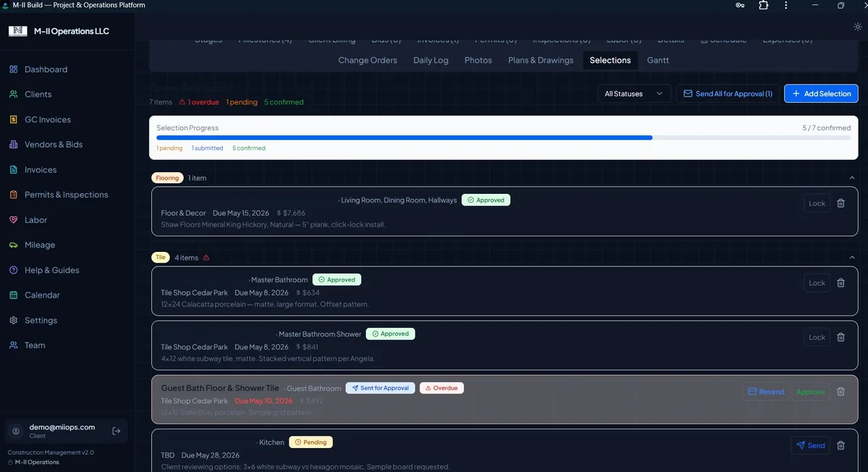Click the Vendors & Bids building icon
The image size is (868, 472).
tap(14, 144)
